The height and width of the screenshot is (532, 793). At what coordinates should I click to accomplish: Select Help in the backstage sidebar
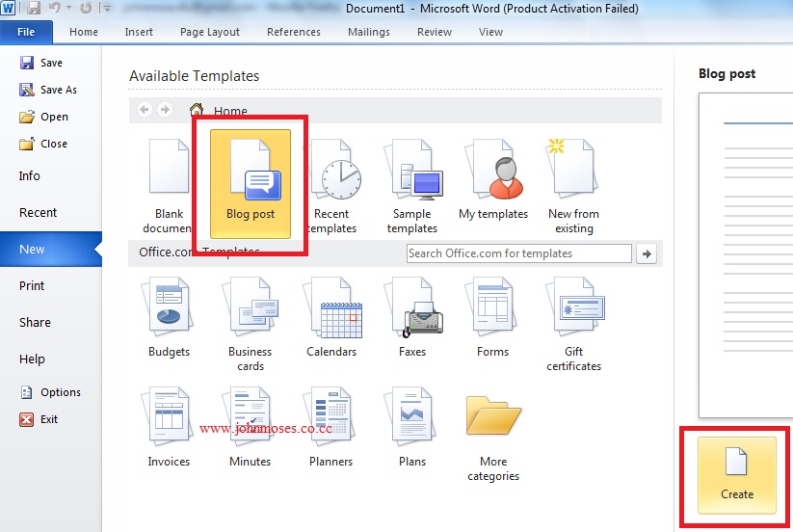(32, 359)
